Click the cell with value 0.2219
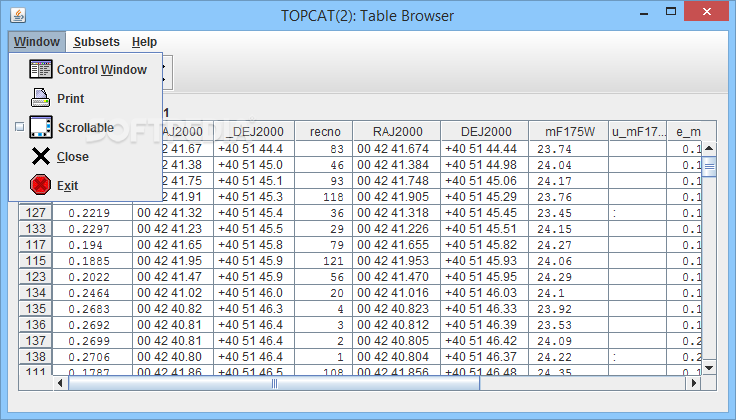Image resolution: width=736 pixels, height=420 pixels. click(x=92, y=213)
